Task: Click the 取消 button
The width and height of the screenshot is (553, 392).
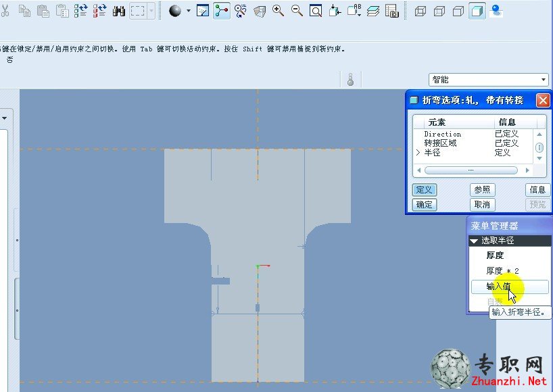Action: tap(483, 205)
